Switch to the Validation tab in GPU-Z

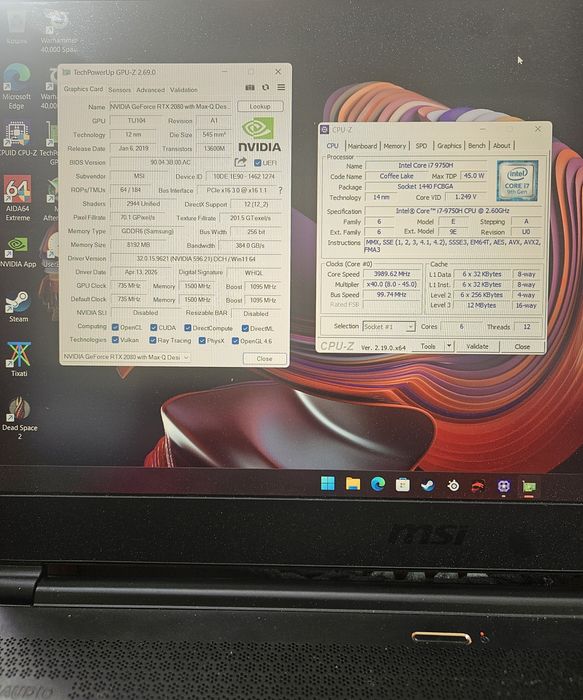point(183,90)
